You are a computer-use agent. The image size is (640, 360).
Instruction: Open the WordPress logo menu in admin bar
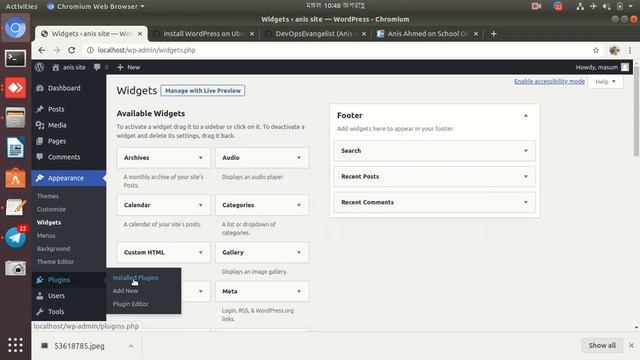tap(39, 67)
